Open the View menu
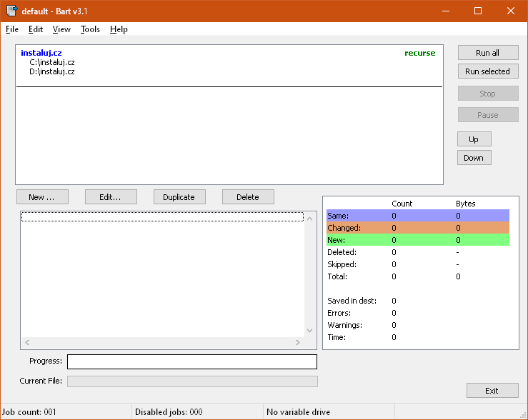The height and width of the screenshot is (420, 528). pos(61,29)
